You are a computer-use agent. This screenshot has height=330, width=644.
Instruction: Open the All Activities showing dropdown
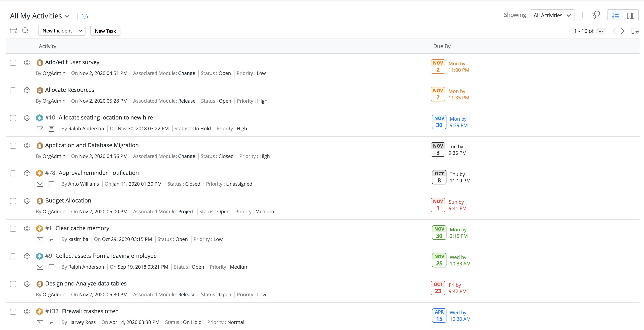[x=552, y=15]
